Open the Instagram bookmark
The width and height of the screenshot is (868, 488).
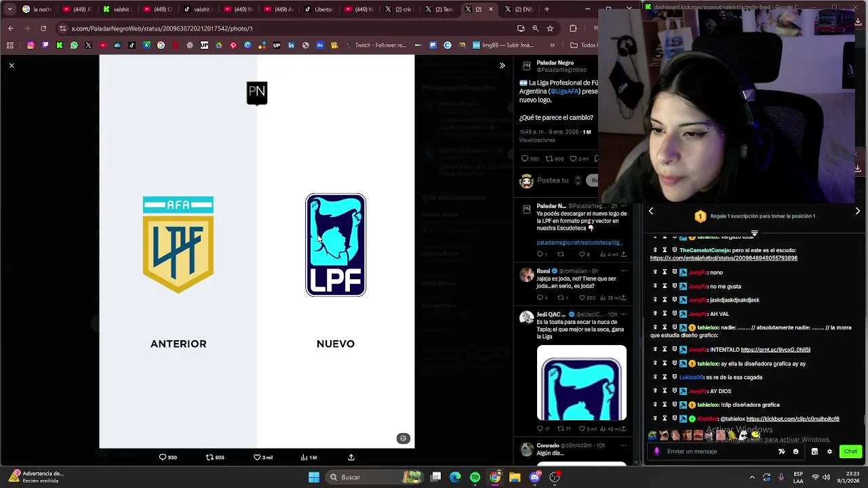[x=31, y=45]
